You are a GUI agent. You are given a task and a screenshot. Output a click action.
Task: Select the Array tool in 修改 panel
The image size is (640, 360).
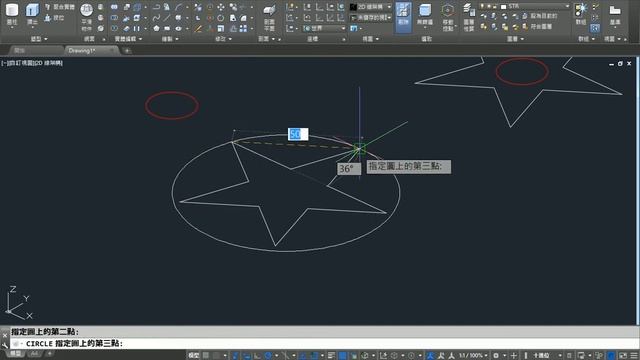[243, 29]
